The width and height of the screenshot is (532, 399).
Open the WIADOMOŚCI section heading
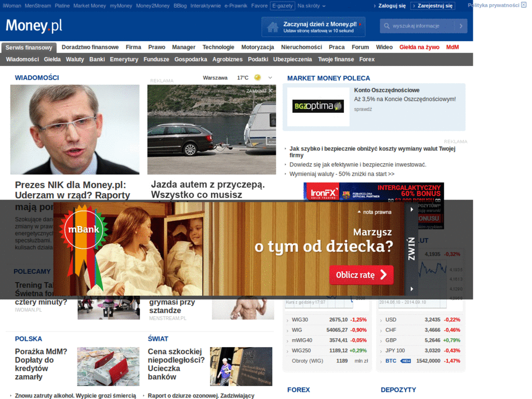pos(37,78)
